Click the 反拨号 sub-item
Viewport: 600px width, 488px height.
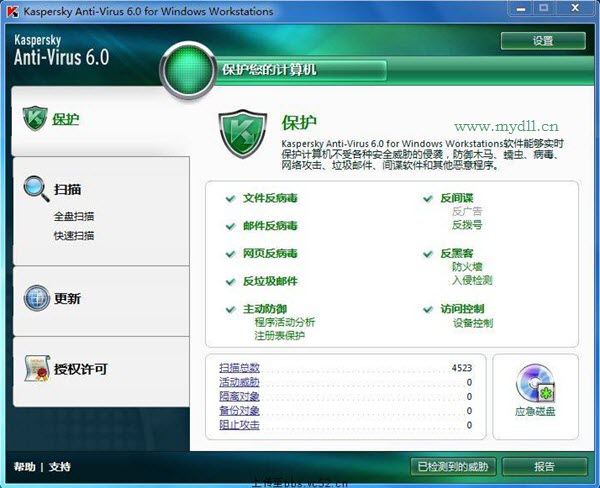point(467,225)
